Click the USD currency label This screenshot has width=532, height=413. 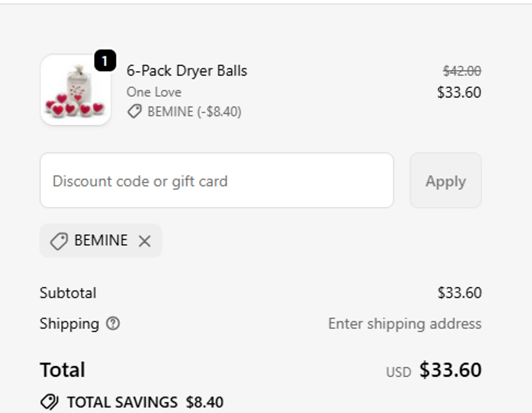point(398,372)
